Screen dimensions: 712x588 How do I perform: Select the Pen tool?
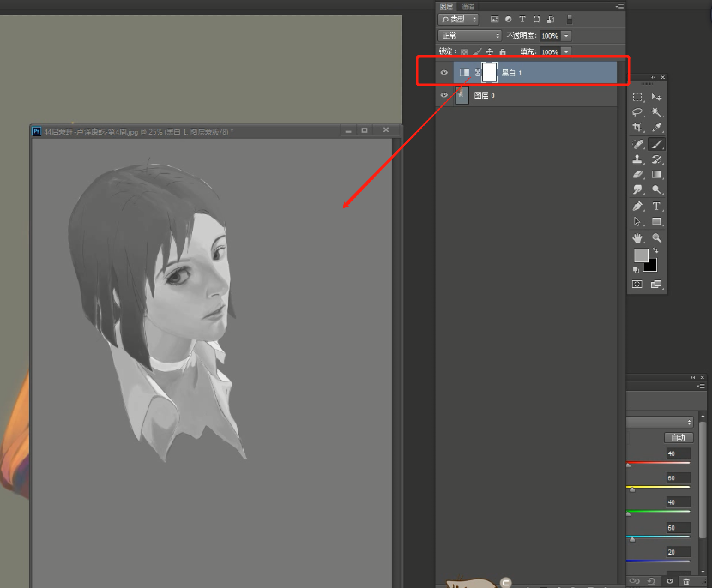[637, 207]
